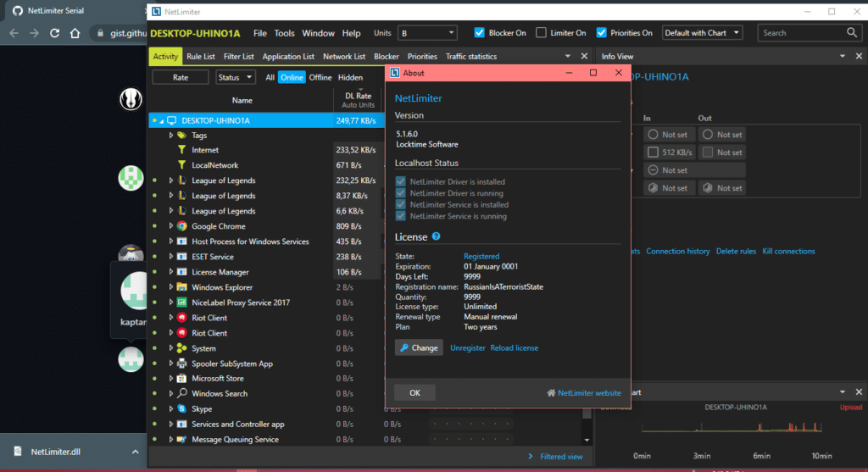Click the Internet filter funnel icon
Image resolution: width=868 pixels, height=472 pixels.
click(x=181, y=149)
